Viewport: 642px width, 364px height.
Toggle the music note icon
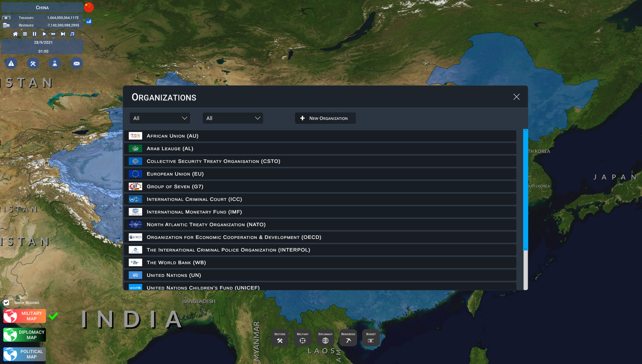point(72,34)
